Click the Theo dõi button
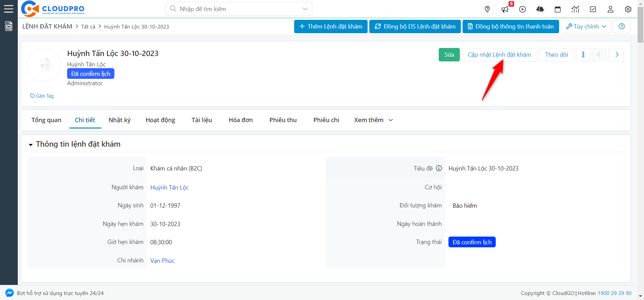The image size is (644, 300). click(x=556, y=55)
